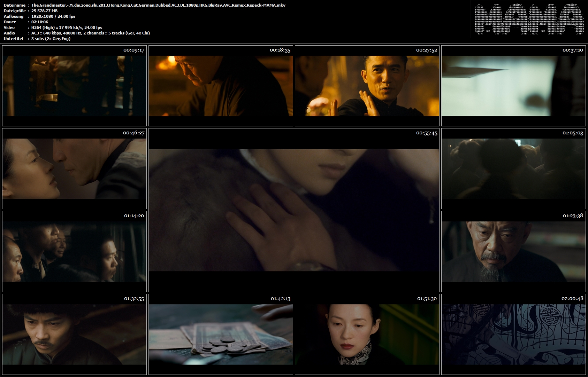This screenshot has width=588, height=377.
Task: Click the Dateigröße label
Action: [x=15, y=11]
